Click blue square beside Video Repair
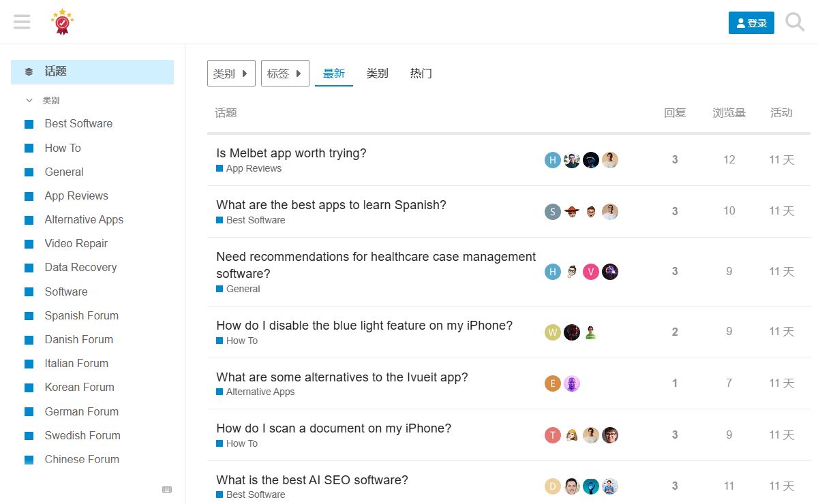818x504 pixels. click(29, 244)
